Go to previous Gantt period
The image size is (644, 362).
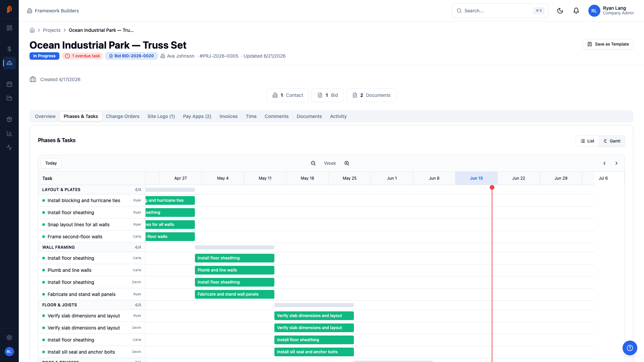pyautogui.click(x=604, y=163)
